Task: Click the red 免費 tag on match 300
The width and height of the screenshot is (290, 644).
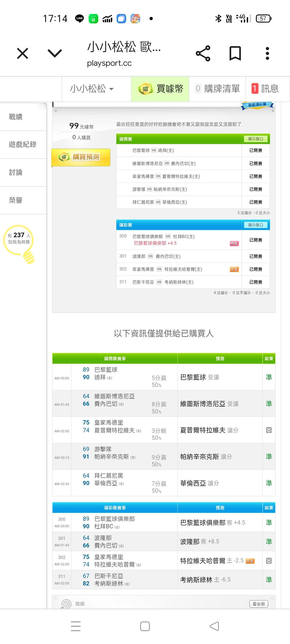Action: coord(234,244)
